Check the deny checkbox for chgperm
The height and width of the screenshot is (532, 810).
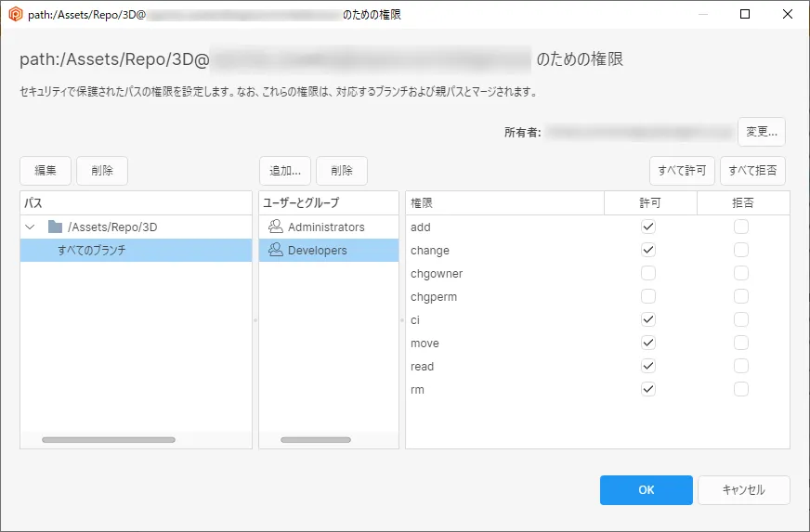[740, 296]
